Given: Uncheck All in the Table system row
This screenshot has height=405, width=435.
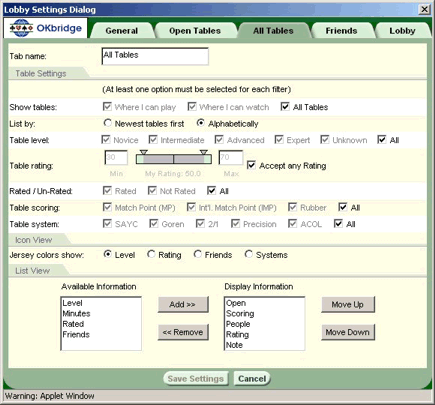Looking at the screenshot, I should (x=338, y=224).
